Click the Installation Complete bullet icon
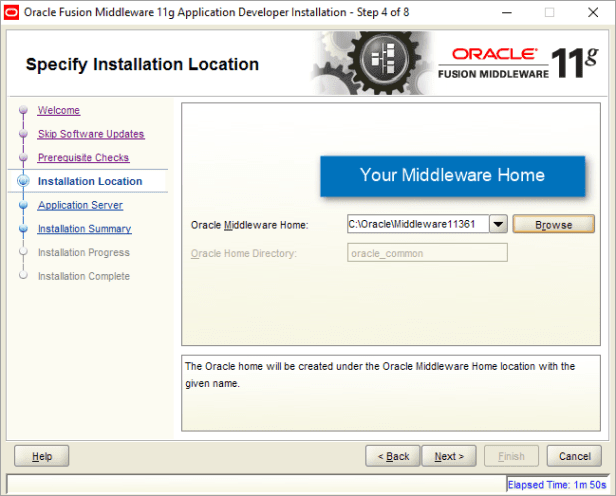616x496 pixels. (23, 275)
